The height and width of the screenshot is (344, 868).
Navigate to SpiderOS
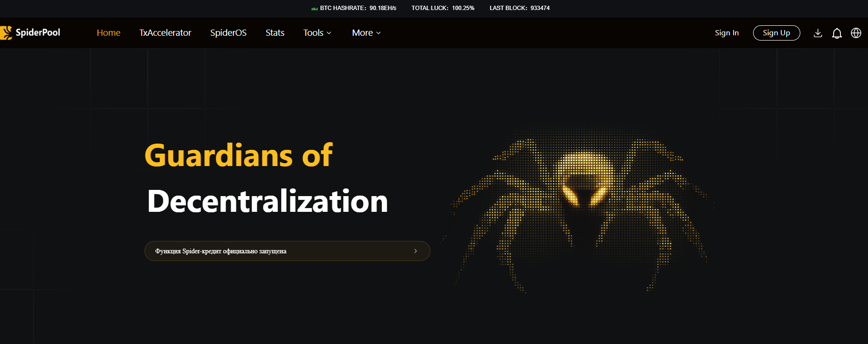[228, 33]
